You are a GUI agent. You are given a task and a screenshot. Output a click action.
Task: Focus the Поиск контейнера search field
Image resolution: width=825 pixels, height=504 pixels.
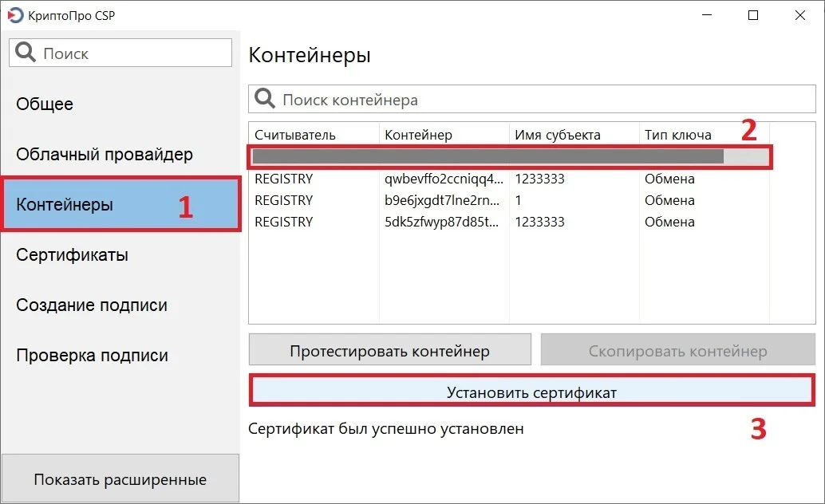click(x=532, y=99)
